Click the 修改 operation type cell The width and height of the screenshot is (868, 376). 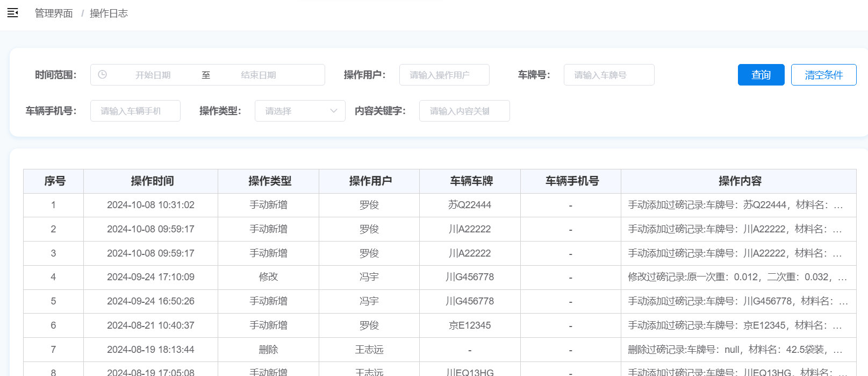pyautogui.click(x=269, y=277)
